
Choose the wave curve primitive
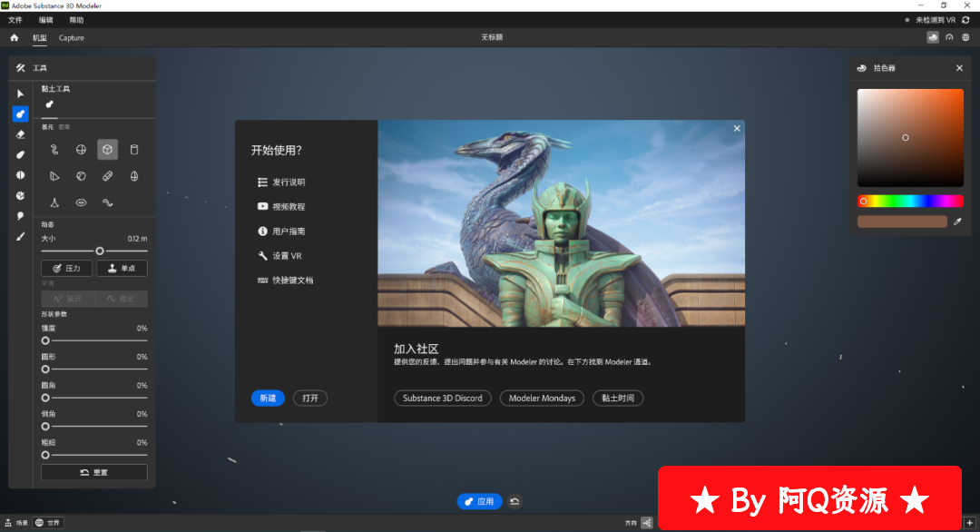107,202
